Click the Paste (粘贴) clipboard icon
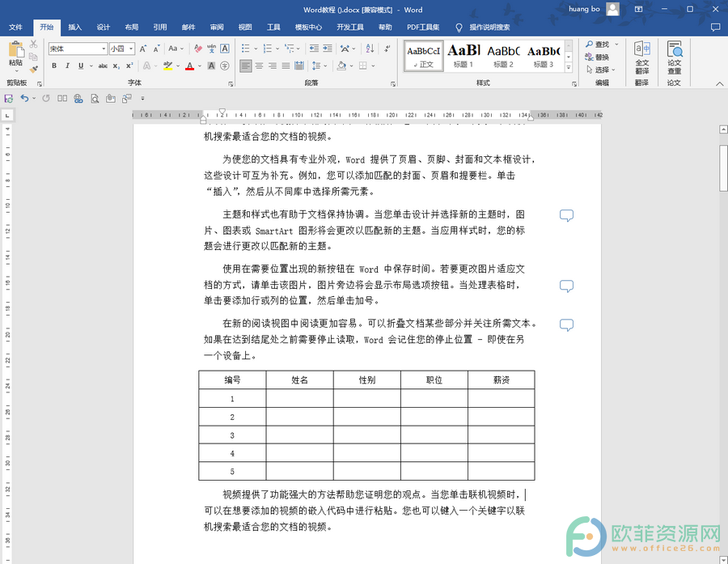Screen dimensions: 728x564 tap(16, 49)
